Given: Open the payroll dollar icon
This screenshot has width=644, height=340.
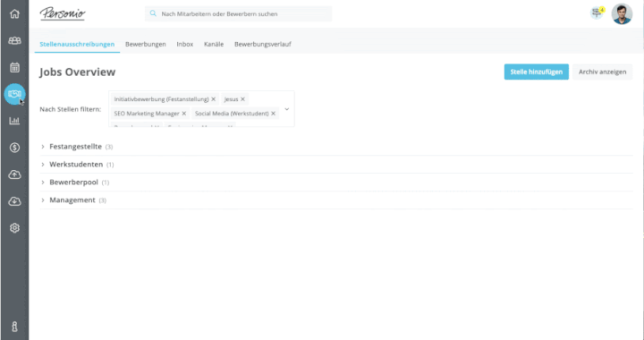Looking at the screenshot, I should [14, 148].
